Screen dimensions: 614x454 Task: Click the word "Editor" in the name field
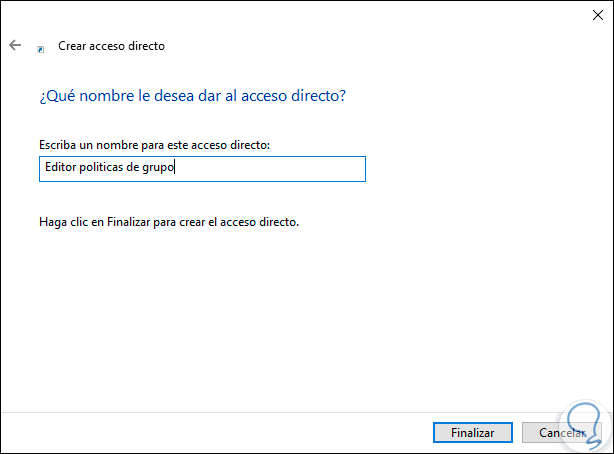(x=58, y=169)
